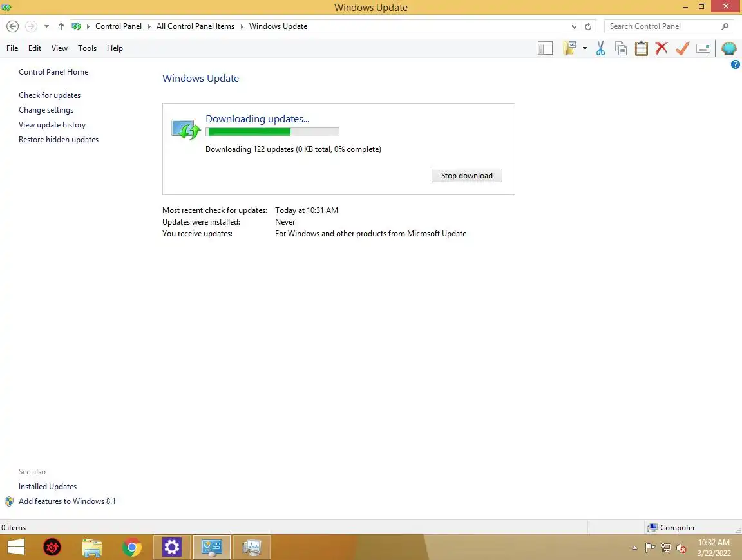This screenshot has height=560, width=742.
Task: Click the green download progress bar
Action: point(272,132)
